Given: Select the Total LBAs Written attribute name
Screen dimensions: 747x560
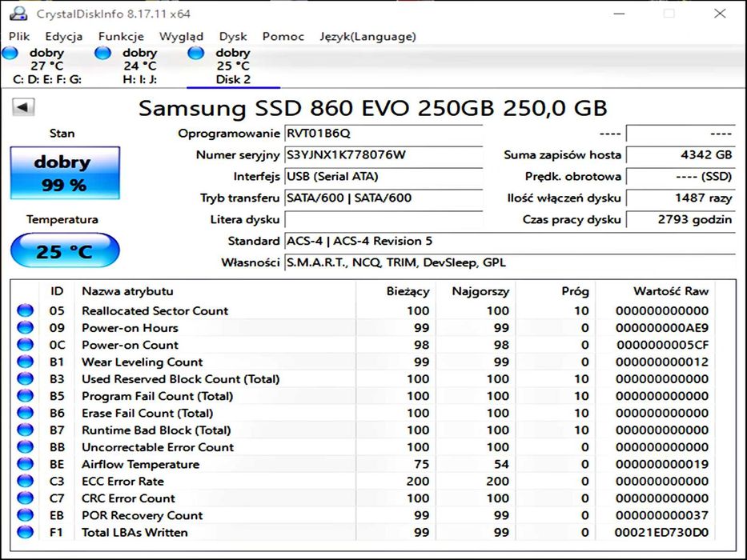Looking at the screenshot, I should coord(135,532).
